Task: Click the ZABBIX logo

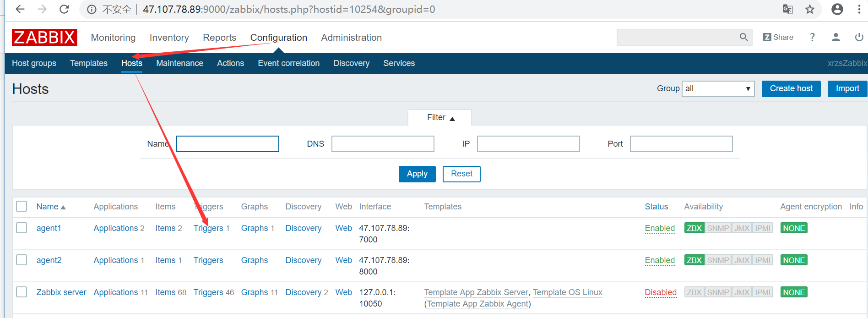Action: coord(44,37)
